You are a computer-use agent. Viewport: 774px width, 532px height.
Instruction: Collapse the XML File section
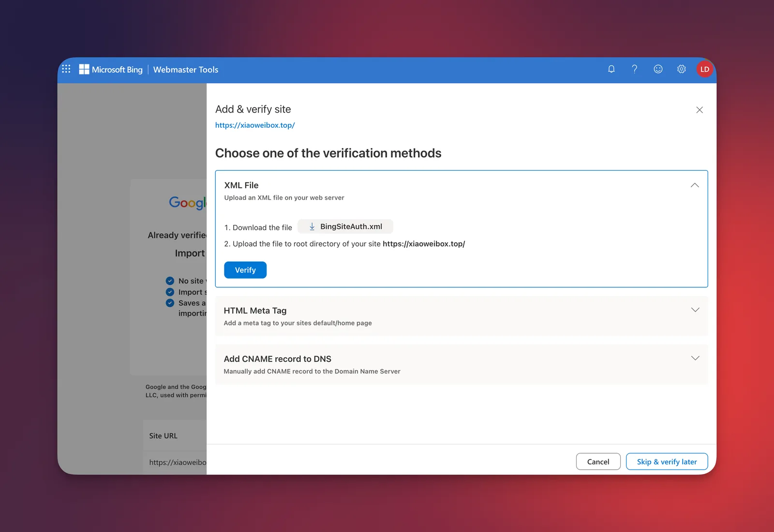coord(695,185)
